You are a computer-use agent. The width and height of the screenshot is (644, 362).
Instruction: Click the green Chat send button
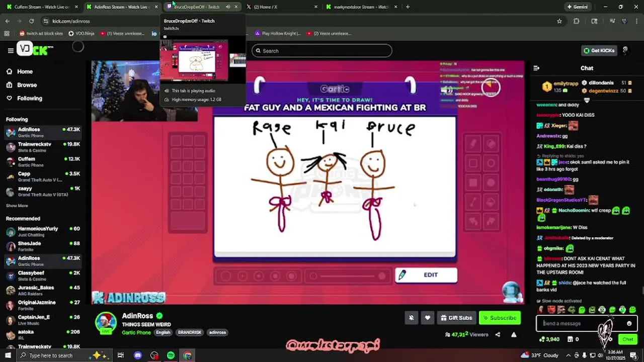[627, 339]
